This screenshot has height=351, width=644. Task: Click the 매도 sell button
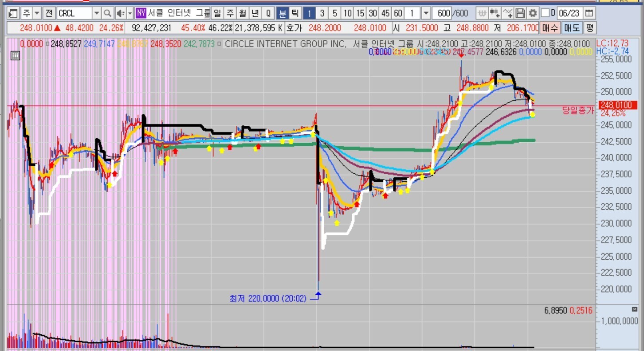click(x=572, y=28)
